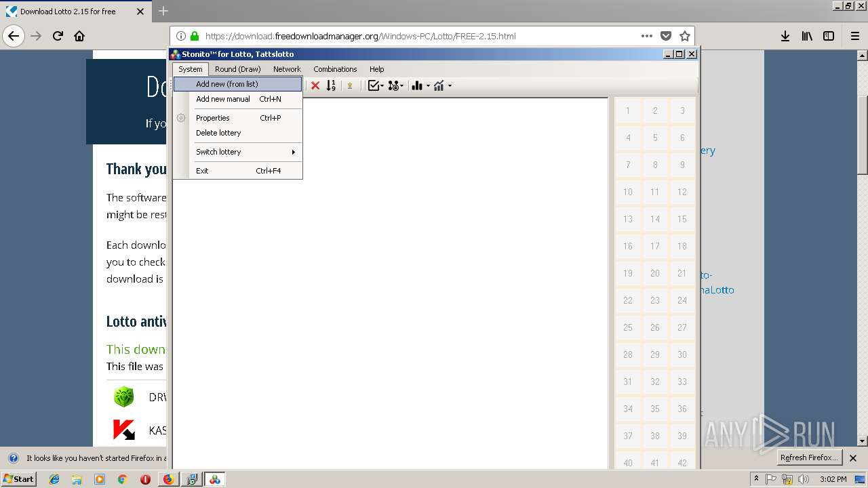
Task: Click the Refresh Firefox button
Action: [x=808, y=457]
